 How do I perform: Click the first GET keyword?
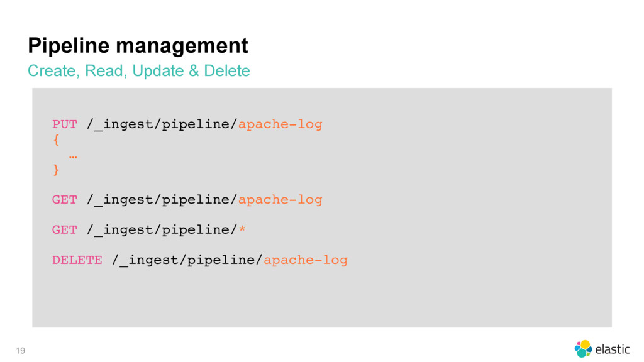[x=65, y=200]
